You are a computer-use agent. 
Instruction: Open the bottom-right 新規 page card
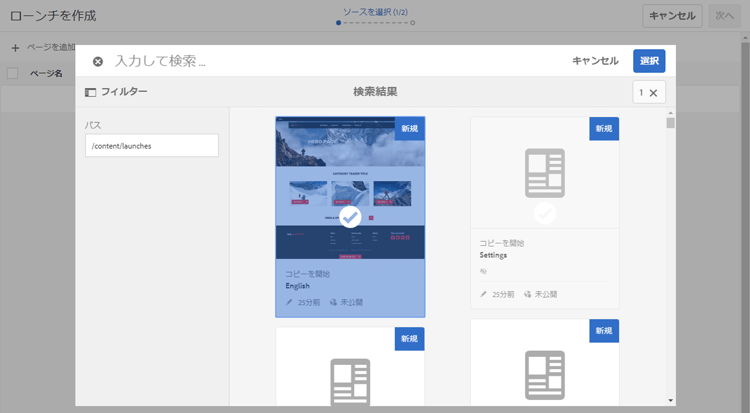[545, 363]
